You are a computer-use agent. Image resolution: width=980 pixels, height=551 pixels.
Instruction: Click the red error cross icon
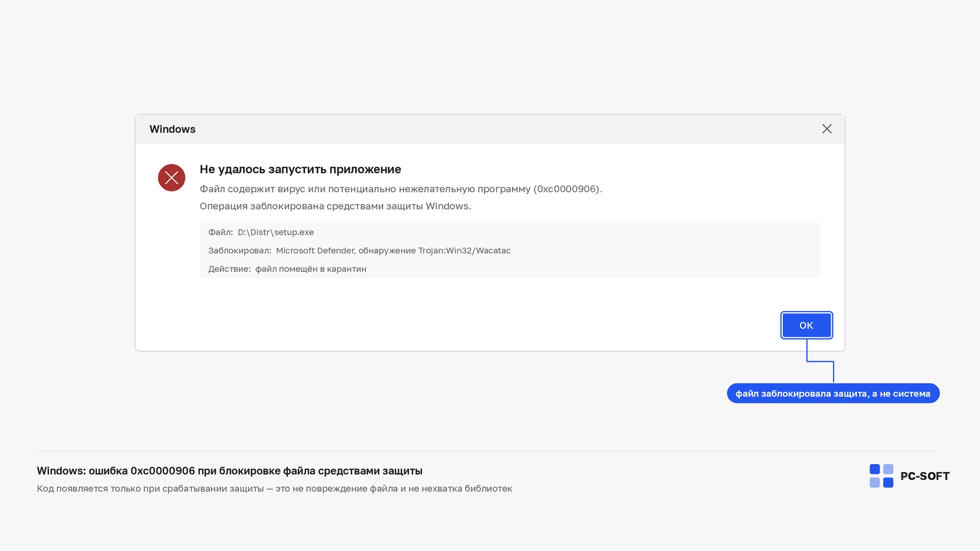click(x=171, y=178)
